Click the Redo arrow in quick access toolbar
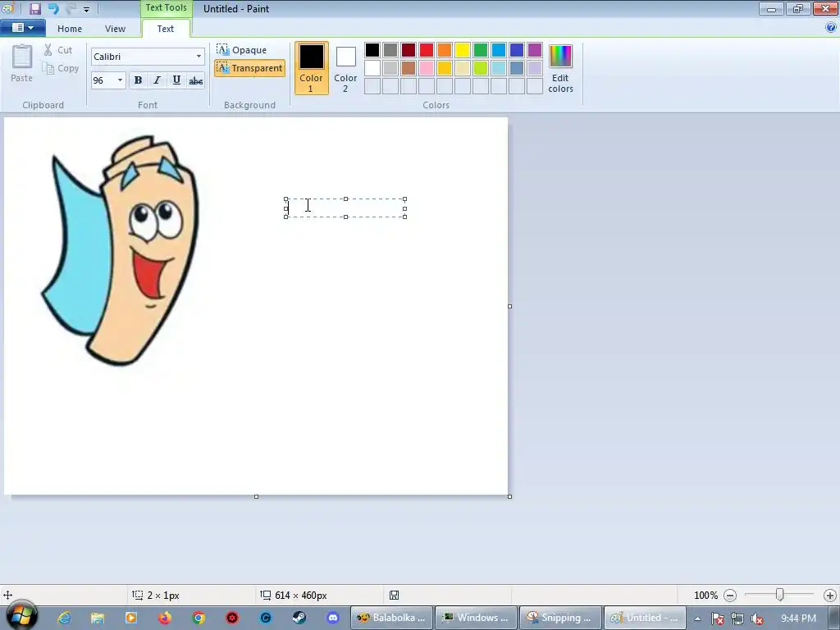This screenshot has height=630, width=840. coord(71,8)
